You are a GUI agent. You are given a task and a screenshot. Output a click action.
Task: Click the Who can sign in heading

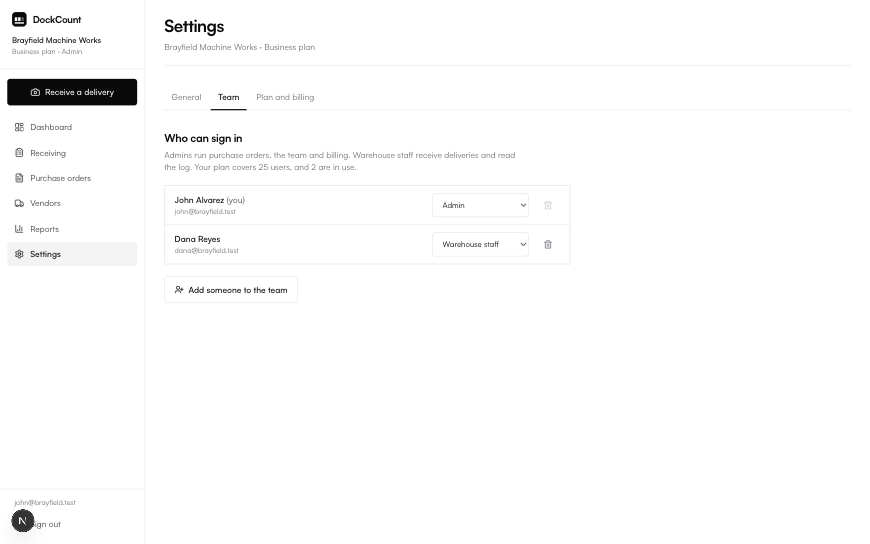pos(203,138)
